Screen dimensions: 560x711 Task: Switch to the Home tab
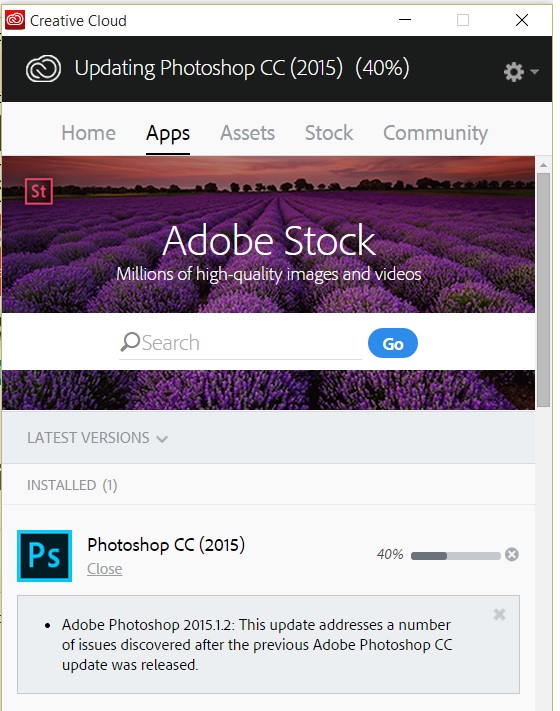click(x=88, y=133)
